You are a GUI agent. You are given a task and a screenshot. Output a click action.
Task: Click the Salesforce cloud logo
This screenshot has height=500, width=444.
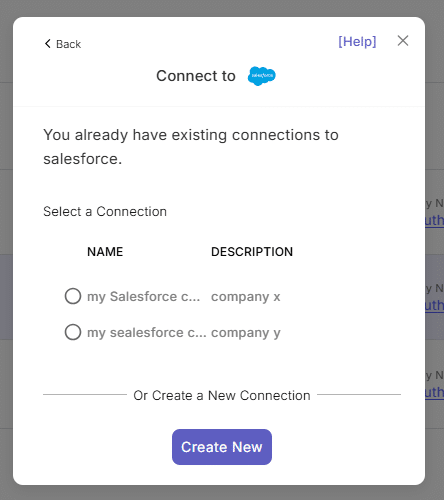262,76
